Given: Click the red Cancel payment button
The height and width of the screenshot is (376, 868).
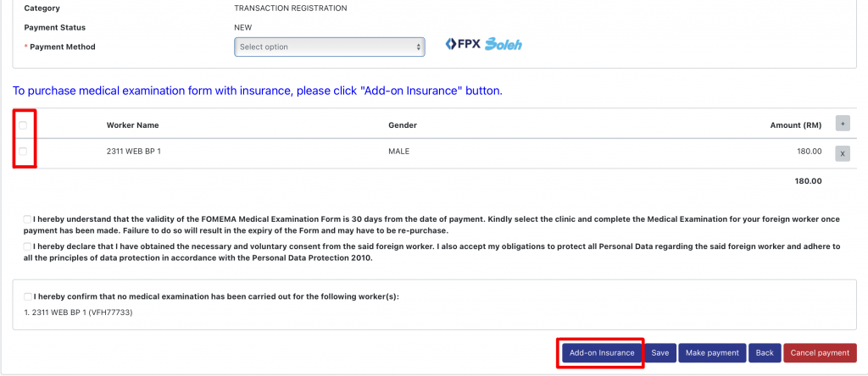Looking at the screenshot, I should point(820,353).
